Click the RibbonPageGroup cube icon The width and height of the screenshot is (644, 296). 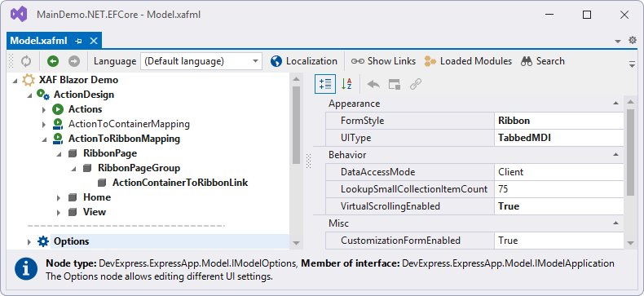[87, 168]
